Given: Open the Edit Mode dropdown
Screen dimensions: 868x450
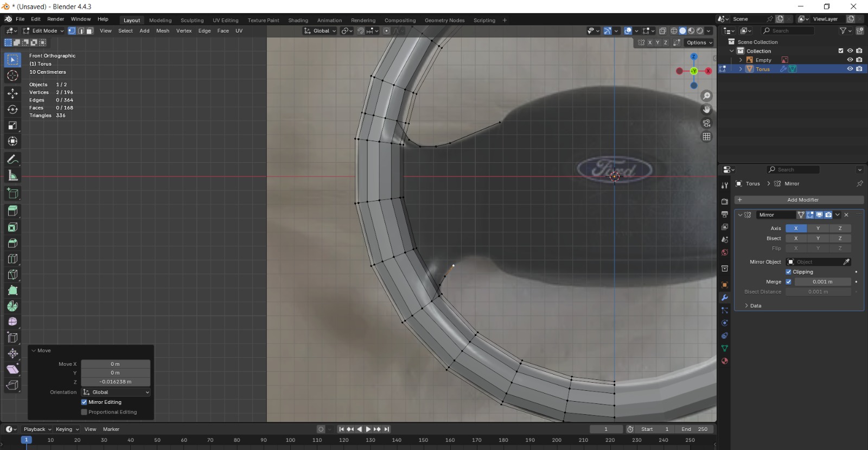Looking at the screenshot, I should click(43, 31).
